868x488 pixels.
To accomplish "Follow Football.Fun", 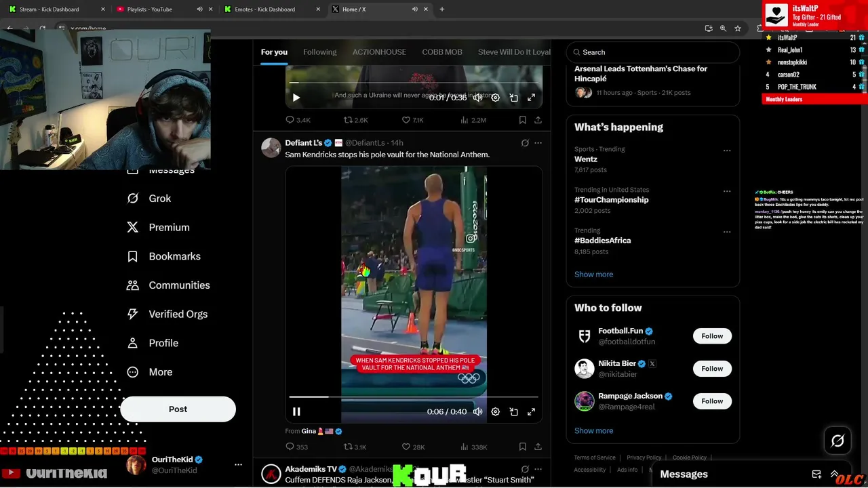I will [x=712, y=336].
